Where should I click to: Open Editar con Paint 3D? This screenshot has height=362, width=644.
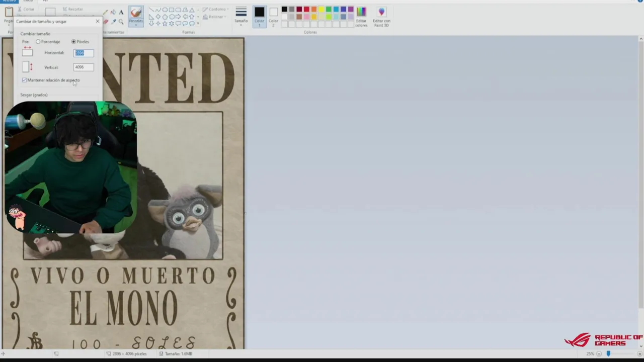(381, 16)
